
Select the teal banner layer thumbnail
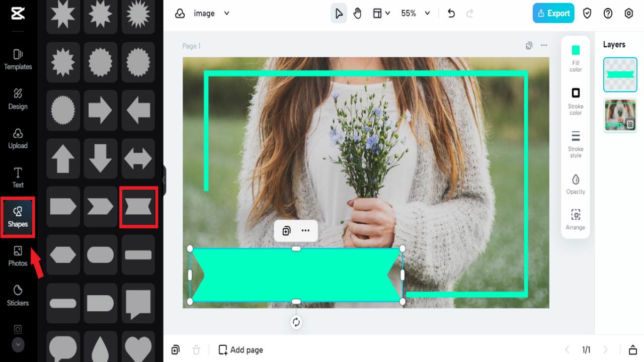pyautogui.click(x=620, y=74)
